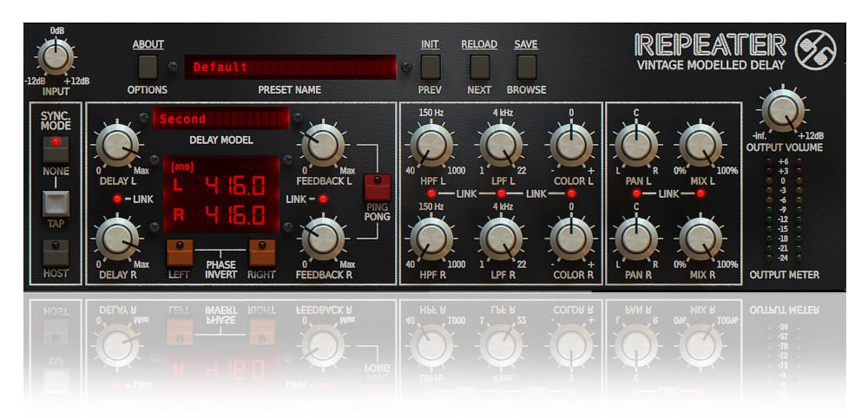
Task: Click the DELAY R knob
Action: (x=117, y=238)
